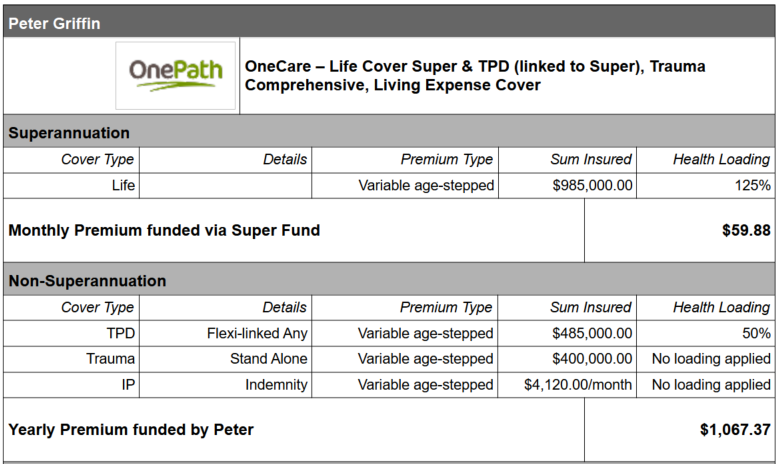Viewport: 778px width, 464px height.
Task: Click the Yearly Premium funded by Peter label
Action: click(x=131, y=429)
